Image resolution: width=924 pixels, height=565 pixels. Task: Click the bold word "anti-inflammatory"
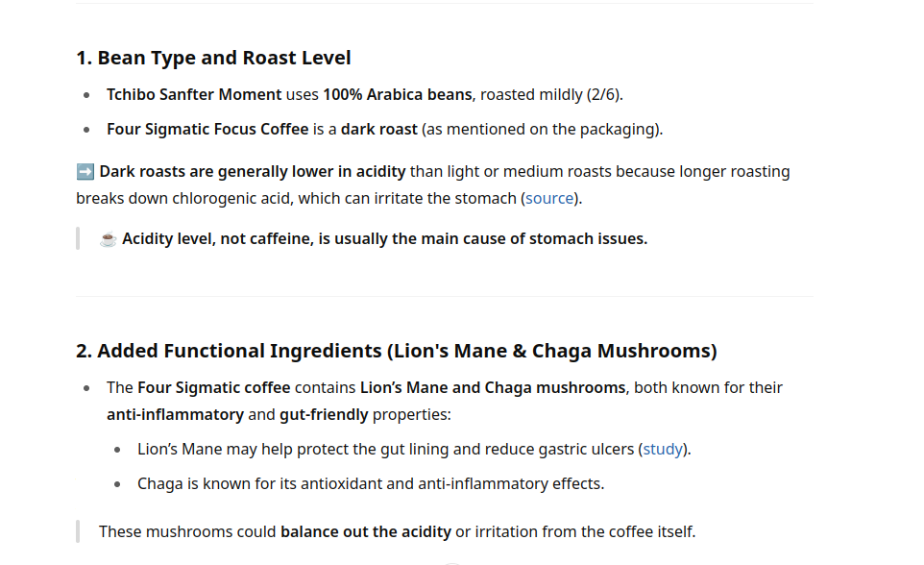click(x=175, y=414)
